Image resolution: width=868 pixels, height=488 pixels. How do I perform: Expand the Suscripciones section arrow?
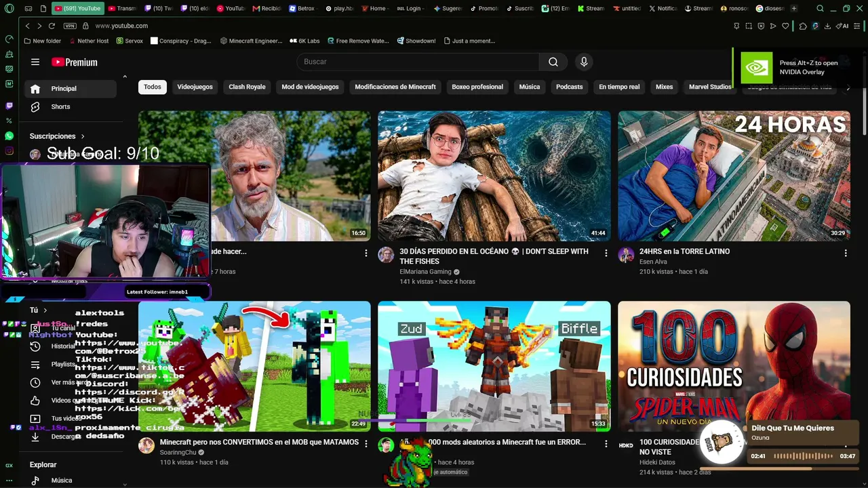coord(83,136)
